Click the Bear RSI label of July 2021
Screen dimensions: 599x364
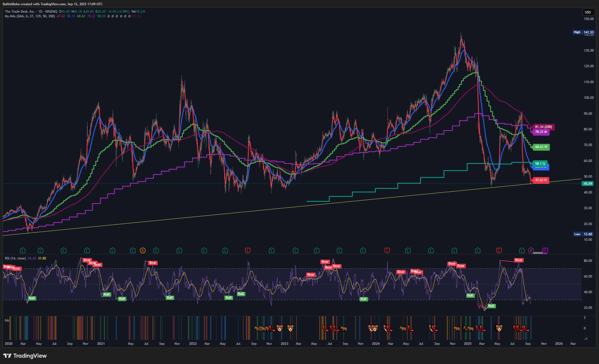click(152, 263)
